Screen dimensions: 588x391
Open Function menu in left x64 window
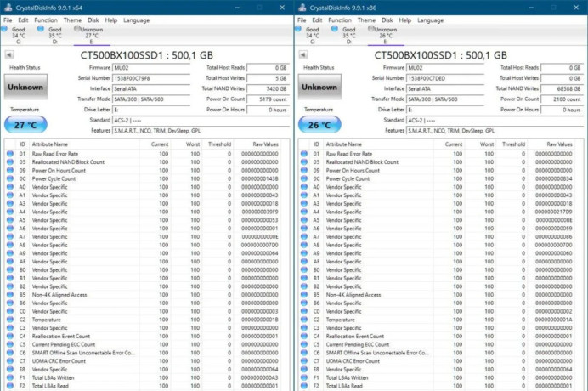[x=46, y=20]
